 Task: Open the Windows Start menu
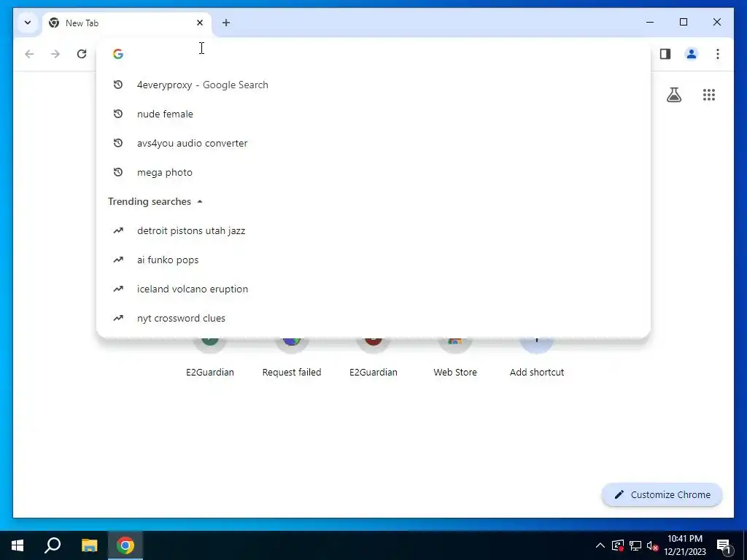pyautogui.click(x=18, y=545)
